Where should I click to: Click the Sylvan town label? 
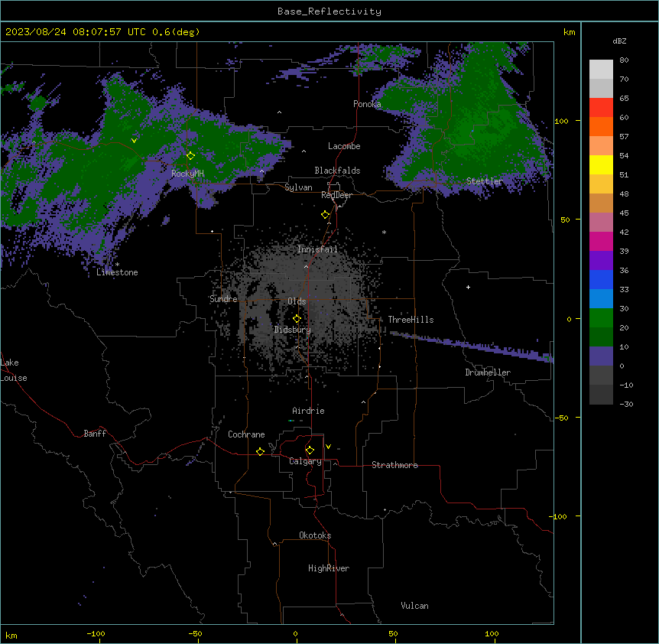[298, 187]
